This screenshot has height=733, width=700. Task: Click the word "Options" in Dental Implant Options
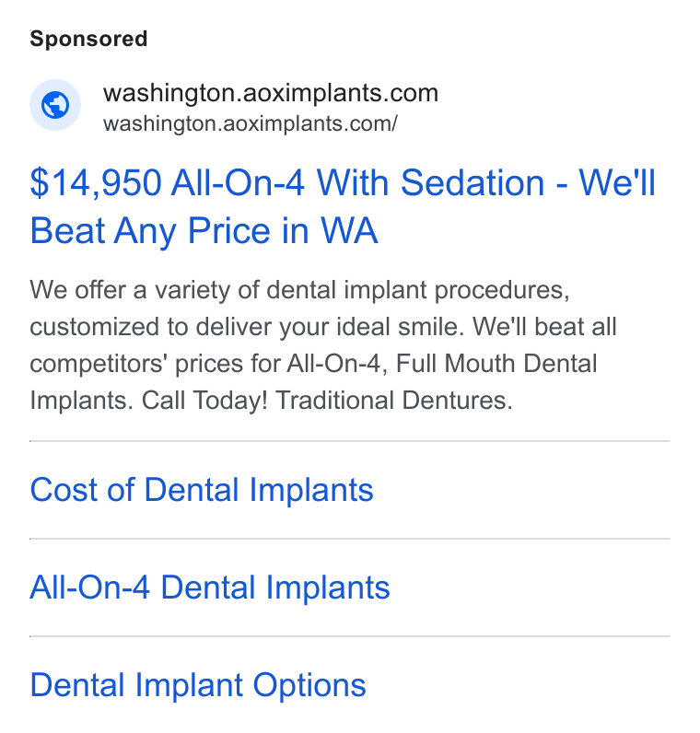[x=309, y=685]
